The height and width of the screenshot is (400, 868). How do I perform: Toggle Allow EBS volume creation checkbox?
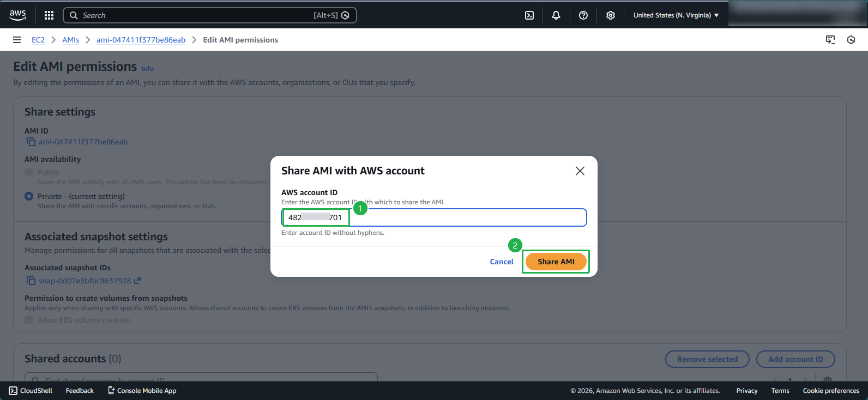click(x=29, y=320)
